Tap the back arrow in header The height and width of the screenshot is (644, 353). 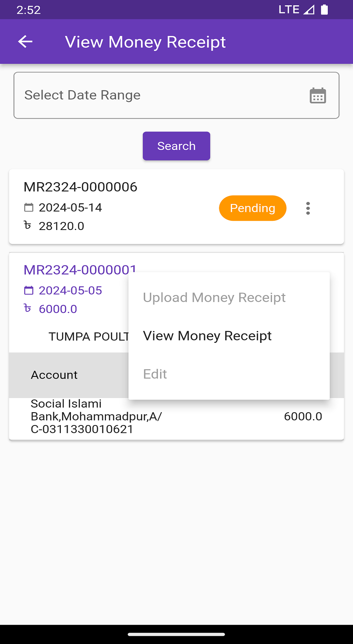(x=25, y=42)
